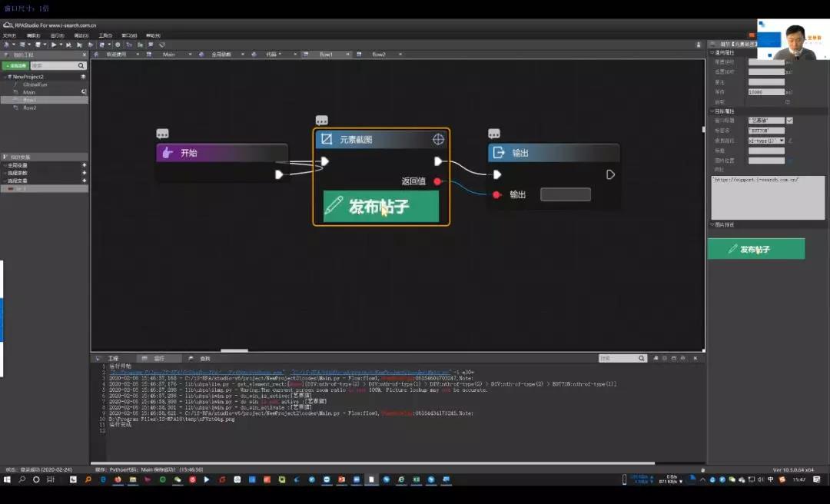
Task: Switch to the Main editor tab
Action: (168, 55)
